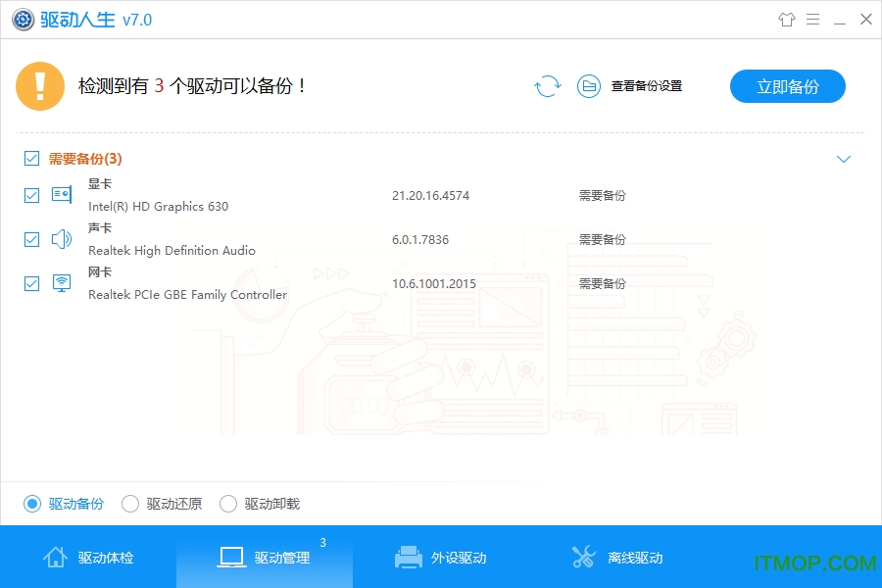Viewport: 882px width, 588px height.
Task: Click the laptop icon of 驱动管理
Action: (231, 558)
